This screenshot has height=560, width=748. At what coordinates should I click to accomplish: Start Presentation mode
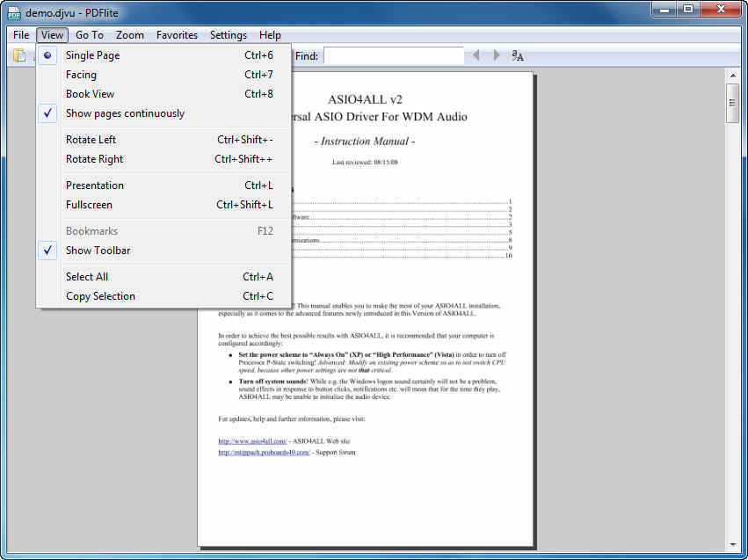click(164, 185)
